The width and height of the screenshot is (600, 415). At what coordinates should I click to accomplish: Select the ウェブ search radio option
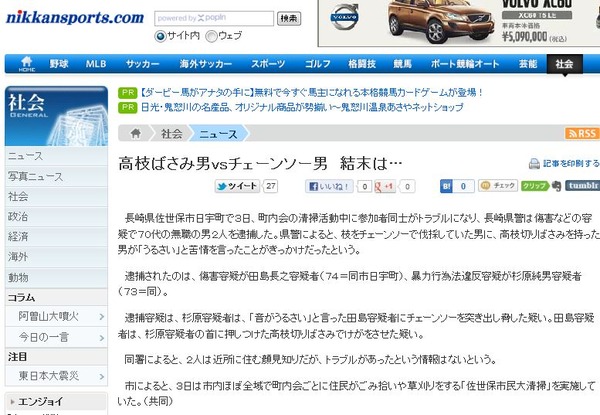coord(211,36)
